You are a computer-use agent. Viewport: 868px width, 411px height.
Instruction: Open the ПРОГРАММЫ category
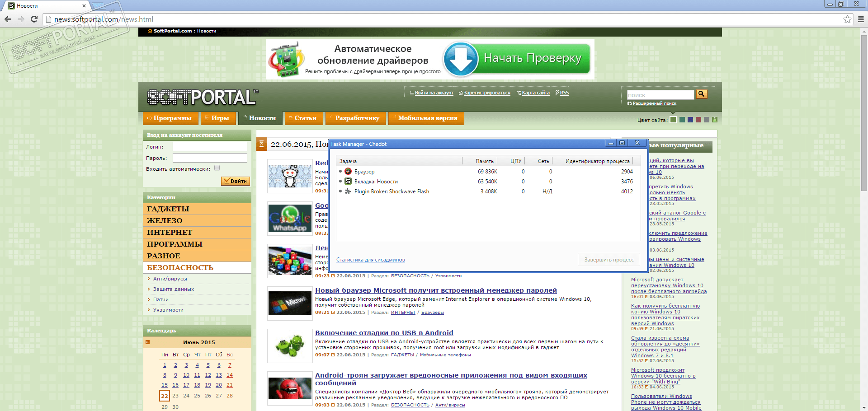[x=197, y=244]
